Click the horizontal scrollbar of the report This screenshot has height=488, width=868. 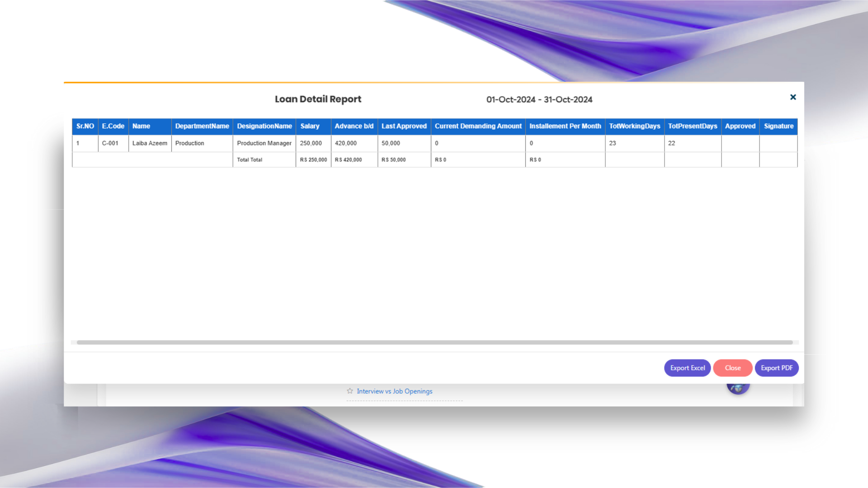pyautogui.click(x=434, y=343)
